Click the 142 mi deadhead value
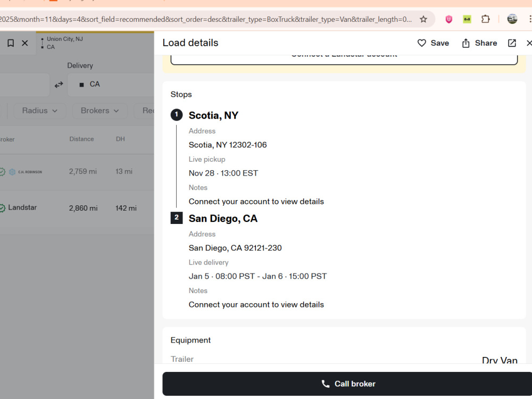Viewport: 532px width, 399px height. coord(126,209)
